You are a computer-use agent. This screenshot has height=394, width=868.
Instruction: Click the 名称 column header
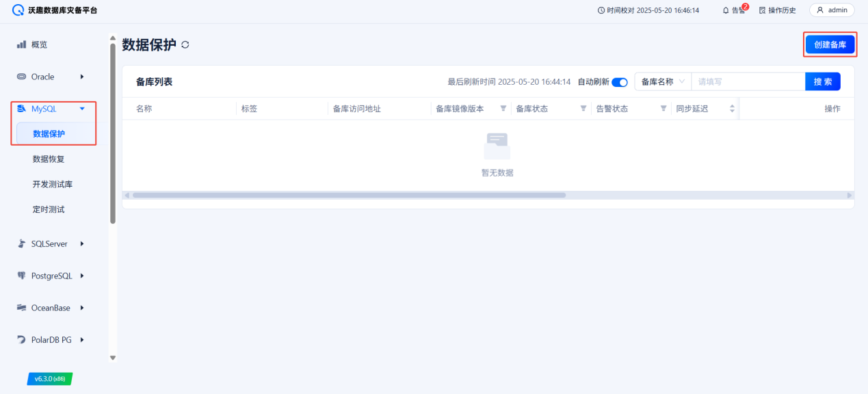[144, 109]
